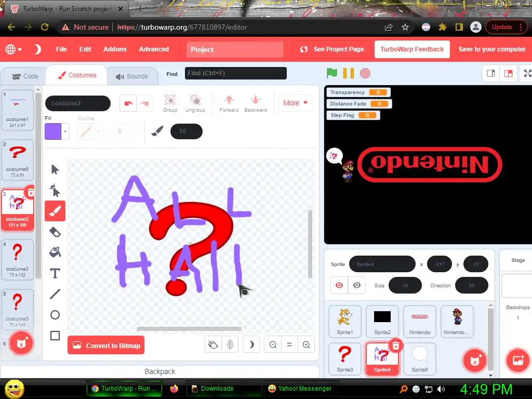Click the canvas vertical scrollbar
Viewport: 532px width, 399px height.
[310, 244]
